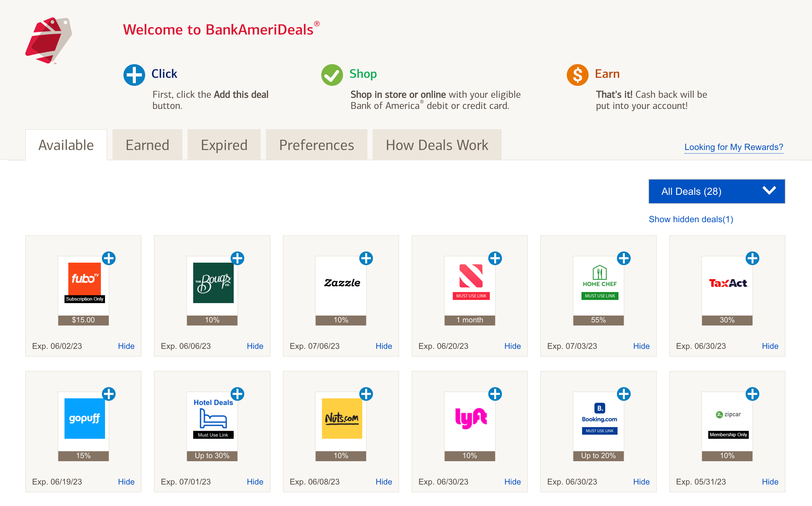Hide the Apple News 1 month deal
The image size is (812, 506).
coord(512,346)
